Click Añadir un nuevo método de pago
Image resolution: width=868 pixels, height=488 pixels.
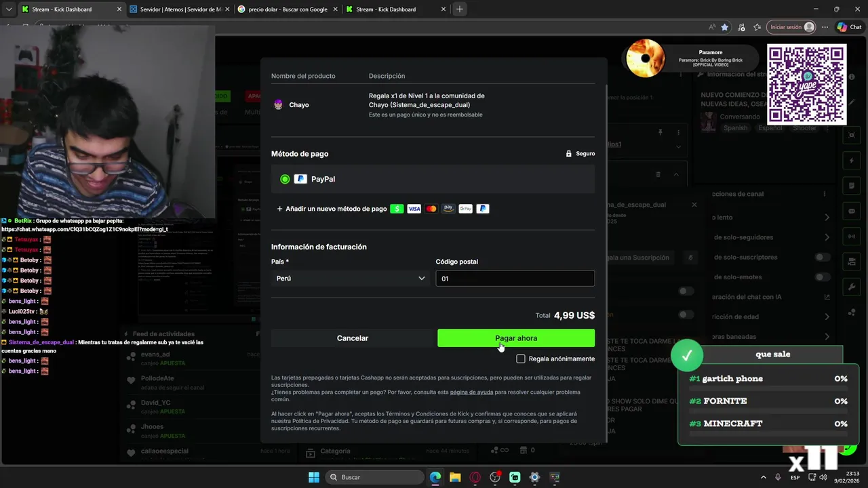[332, 209]
